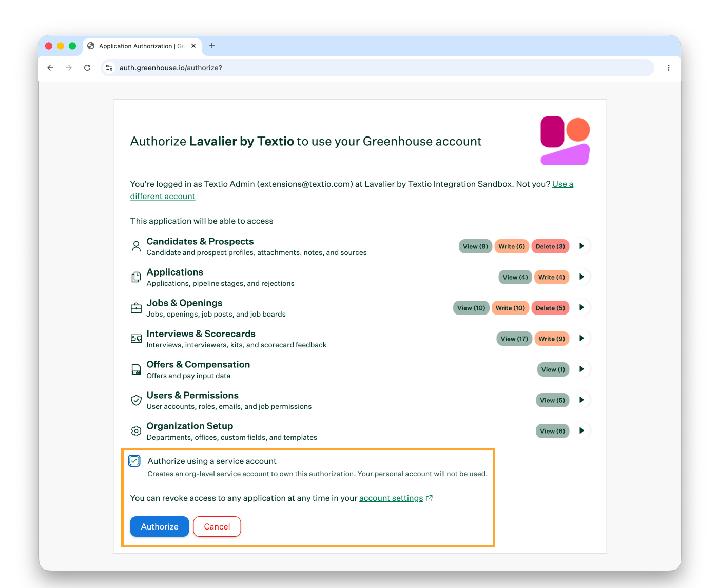Click the Candidates & Prospects person icon

(x=136, y=247)
